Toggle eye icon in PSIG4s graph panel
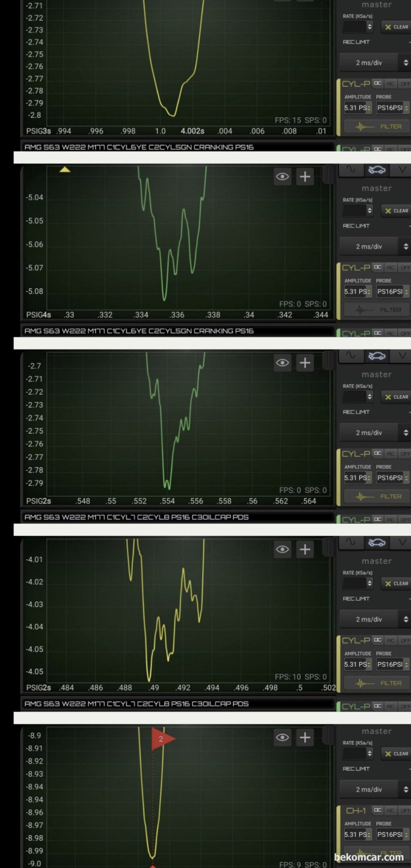 point(282,176)
